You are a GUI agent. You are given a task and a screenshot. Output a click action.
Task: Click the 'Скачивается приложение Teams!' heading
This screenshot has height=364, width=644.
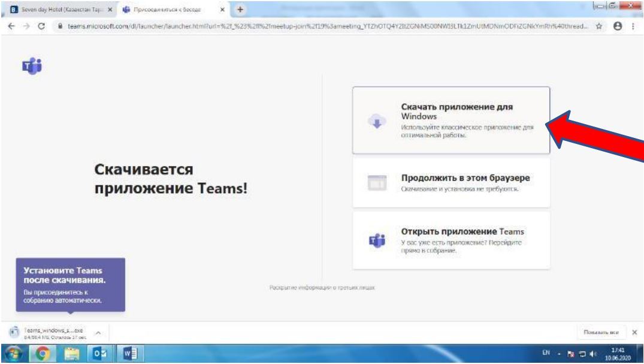pos(171,179)
